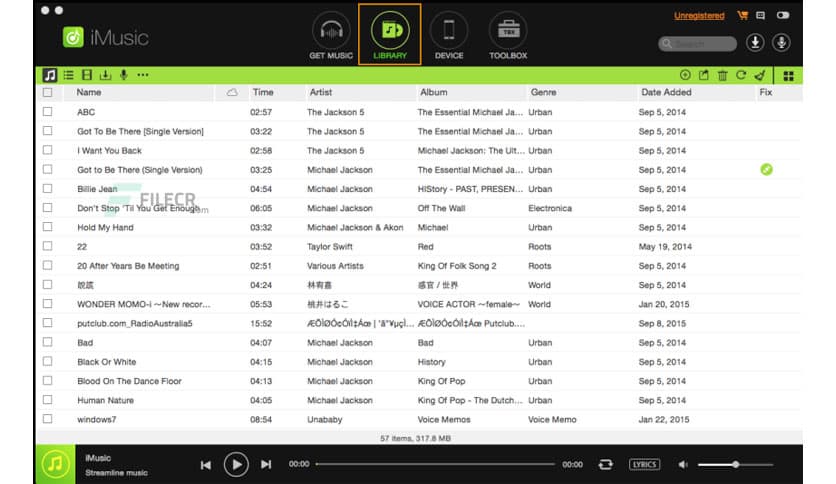
Task: Click the clean up broom icon
Action: coord(760,75)
